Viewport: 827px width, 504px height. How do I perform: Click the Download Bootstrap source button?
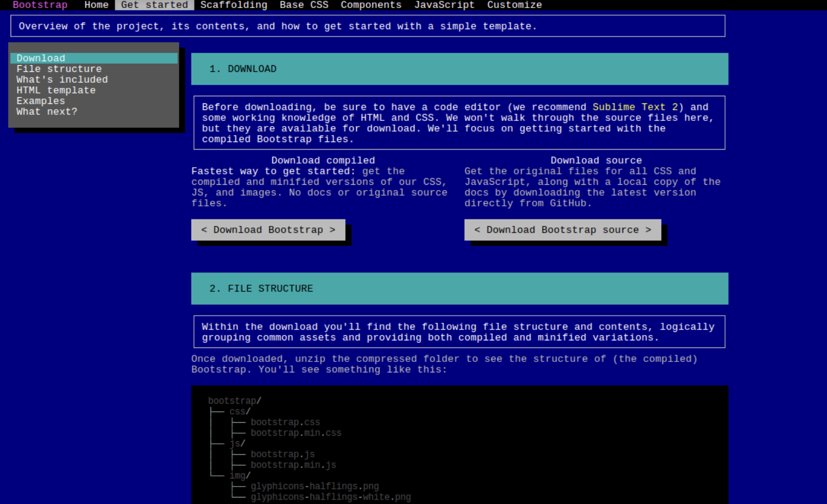click(563, 230)
